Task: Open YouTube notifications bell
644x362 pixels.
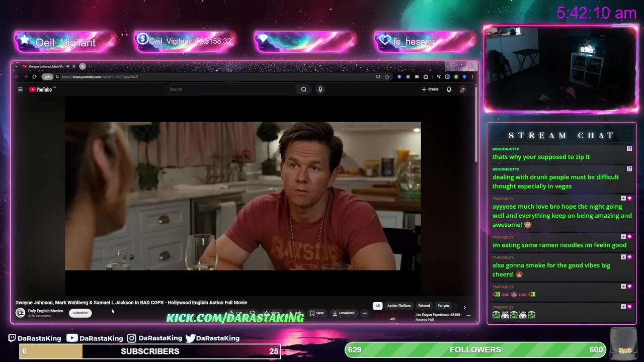Action: point(449,89)
